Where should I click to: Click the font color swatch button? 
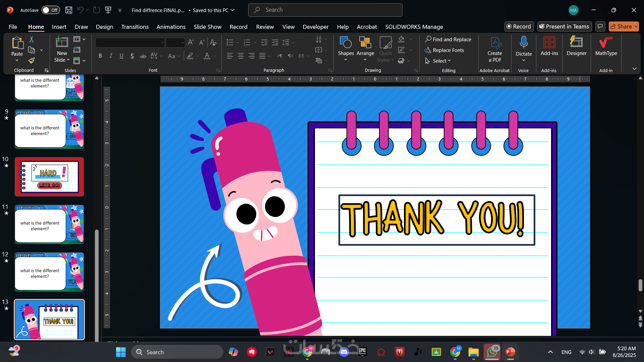pyautogui.click(x=207, y=56)
